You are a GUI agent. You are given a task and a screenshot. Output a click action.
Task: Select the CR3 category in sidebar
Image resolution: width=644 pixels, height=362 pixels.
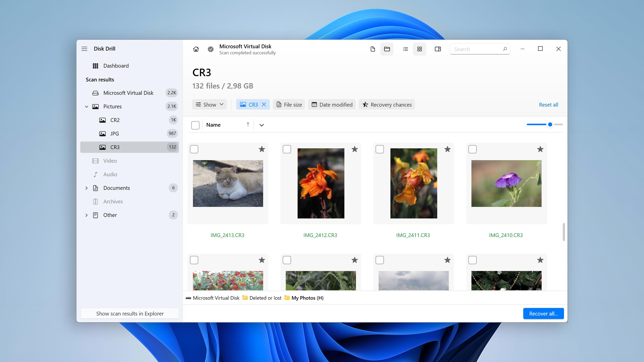tap(130, 147)
